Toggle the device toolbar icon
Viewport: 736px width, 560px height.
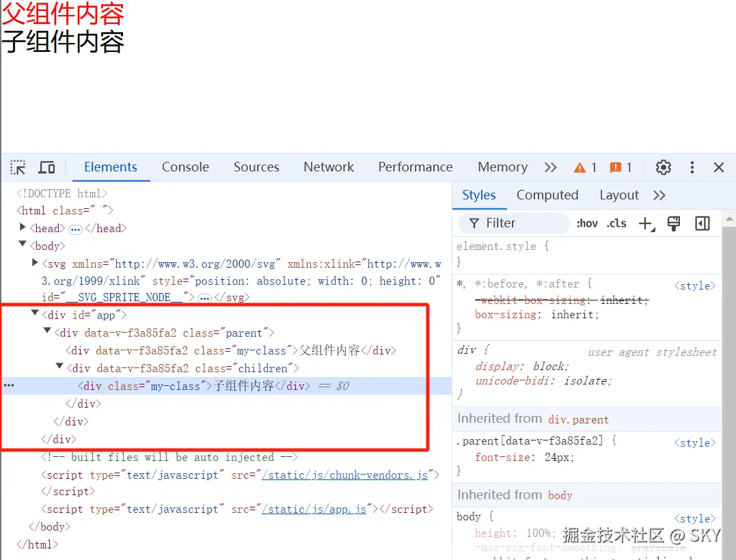46,167
